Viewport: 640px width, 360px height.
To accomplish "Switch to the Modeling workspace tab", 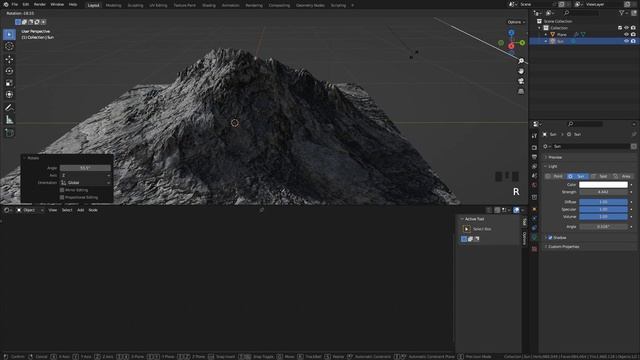I will click(113, 5).
